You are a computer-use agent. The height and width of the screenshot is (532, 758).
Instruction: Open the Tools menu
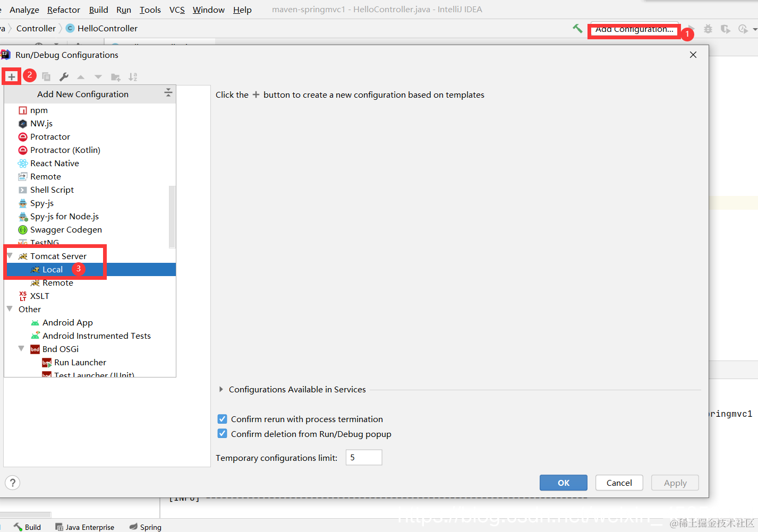(x=150, y=10)
